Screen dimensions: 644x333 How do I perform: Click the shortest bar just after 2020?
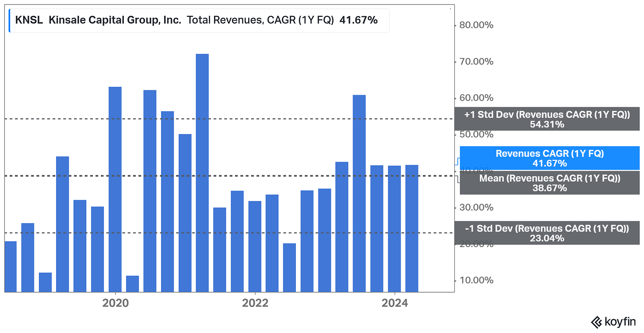pos(132,284)
